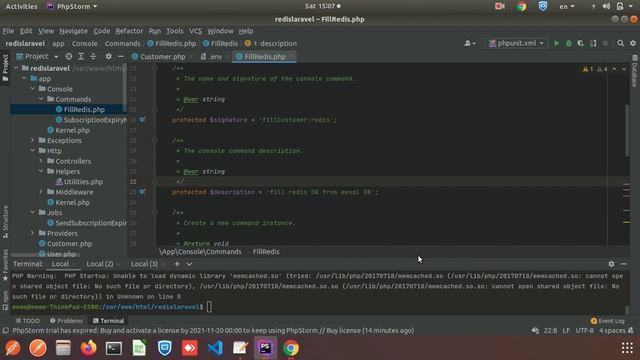
Task: Open PhpStorm app menu in top bar
Action: coord(72,6)
